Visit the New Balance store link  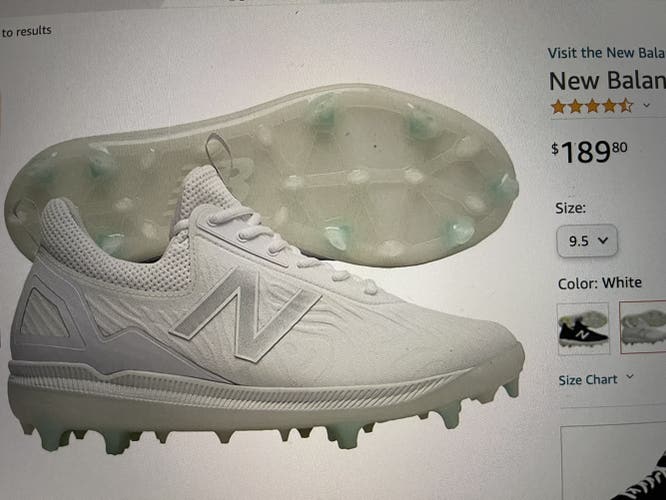606,53
